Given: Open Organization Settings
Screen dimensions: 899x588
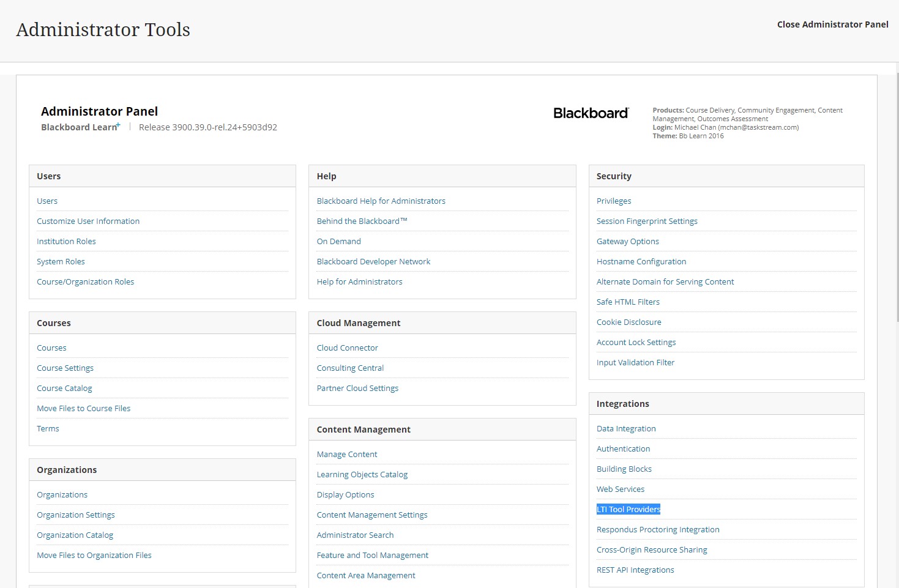Looking at the screenshot, I should [76, 515].
